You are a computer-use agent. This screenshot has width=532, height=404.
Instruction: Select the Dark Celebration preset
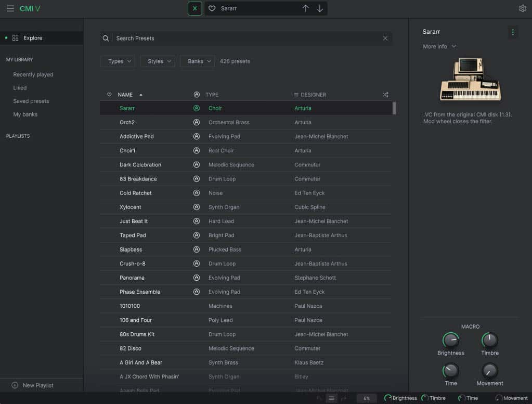(140, 165)
